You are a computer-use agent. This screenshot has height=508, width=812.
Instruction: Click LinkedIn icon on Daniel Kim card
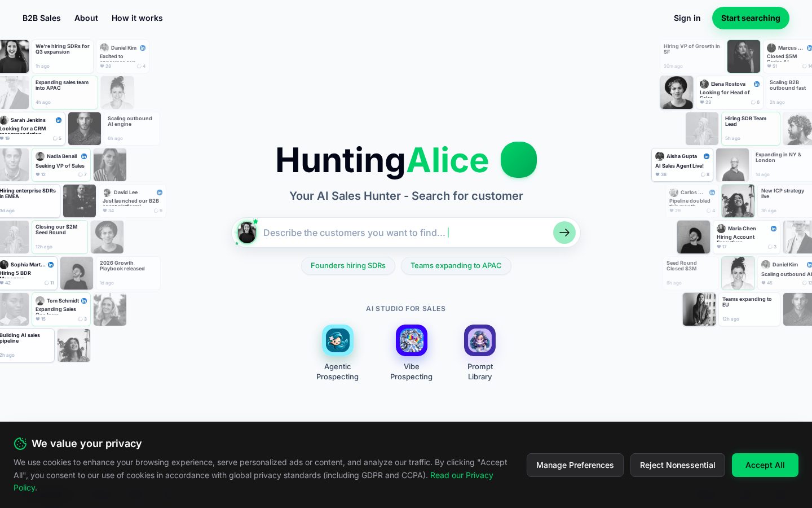(x=143, y=48)
